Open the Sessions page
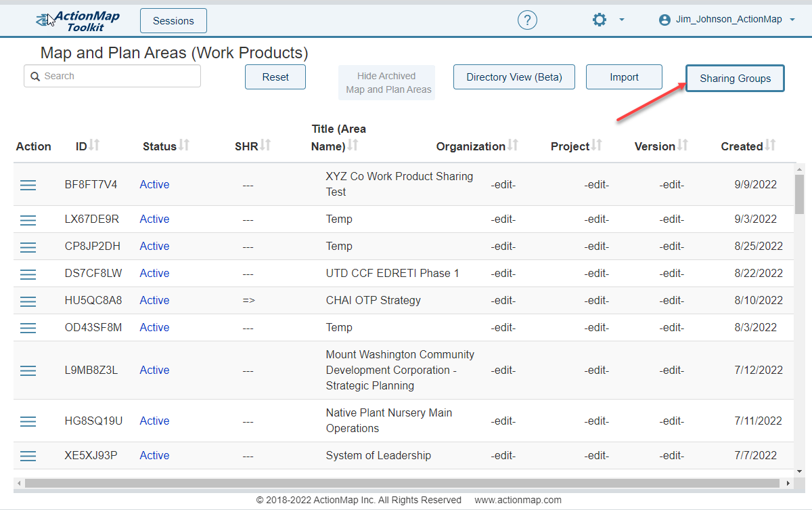 pyautogui.click(x=173, y=21)
